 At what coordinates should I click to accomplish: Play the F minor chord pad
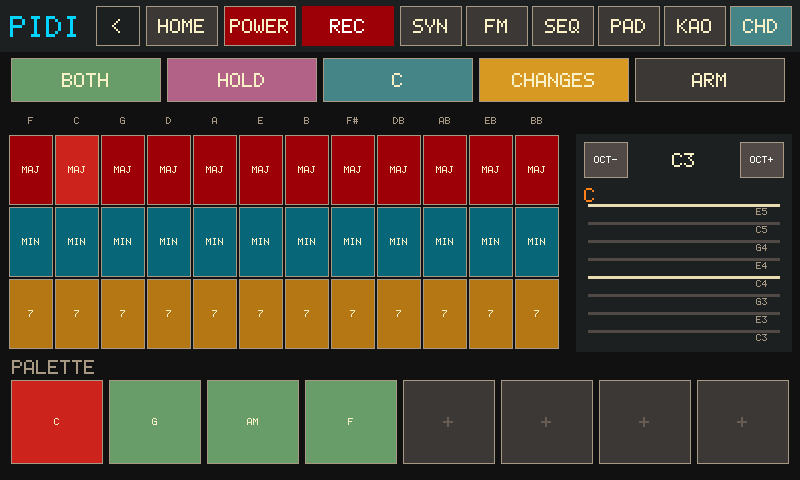point(31,242)
